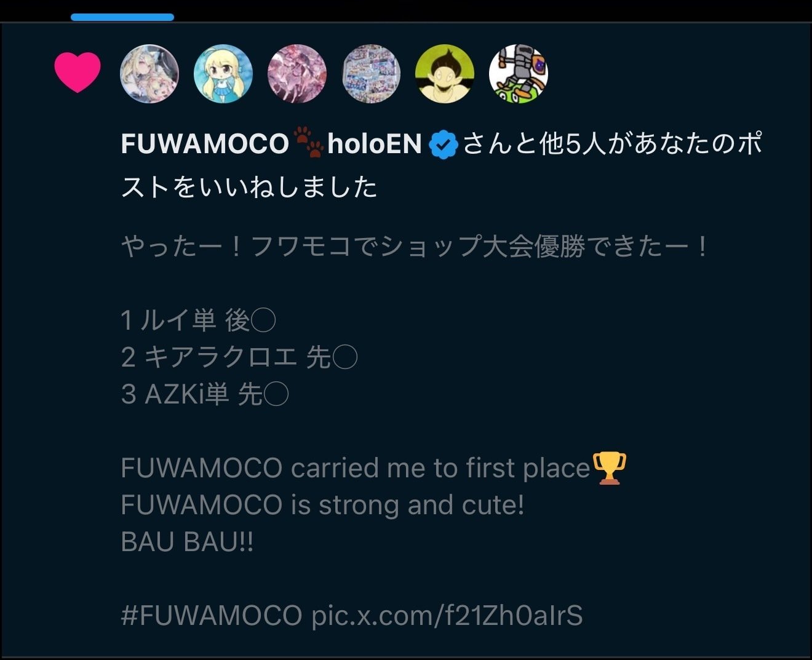Open the chibi blonde girl avatar
Screen dimensions: 812x660
223,74
